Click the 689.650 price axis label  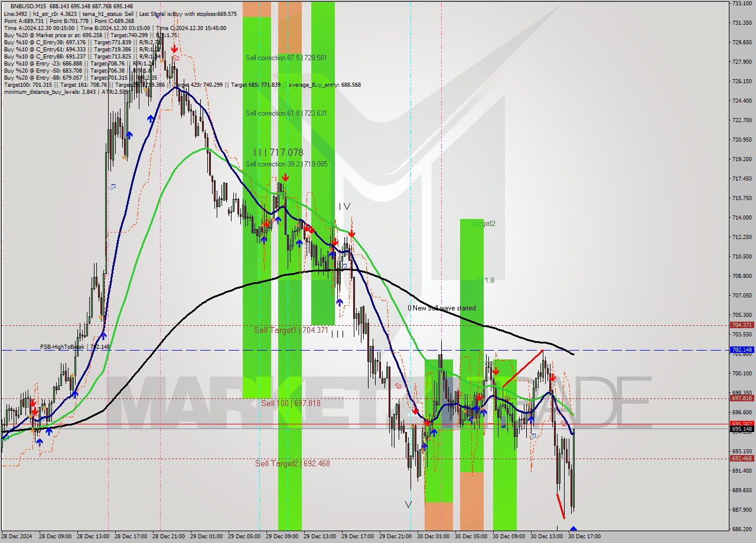742,490
